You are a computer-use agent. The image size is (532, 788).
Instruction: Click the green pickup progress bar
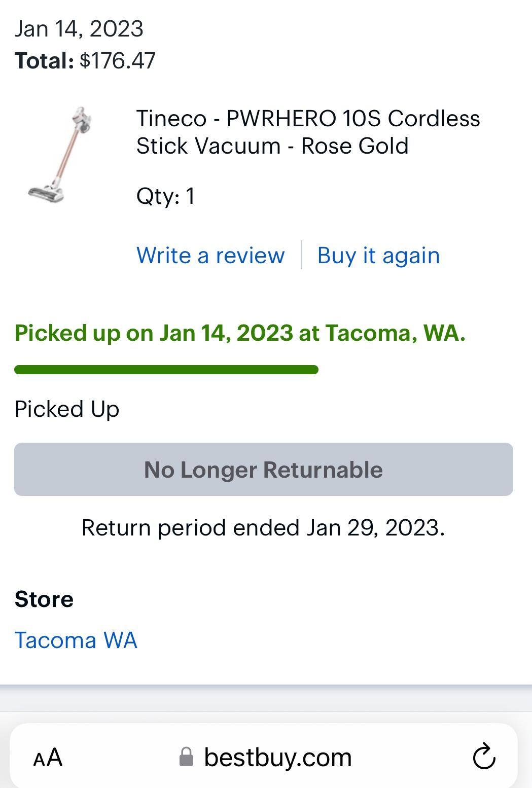pos(166,370)
